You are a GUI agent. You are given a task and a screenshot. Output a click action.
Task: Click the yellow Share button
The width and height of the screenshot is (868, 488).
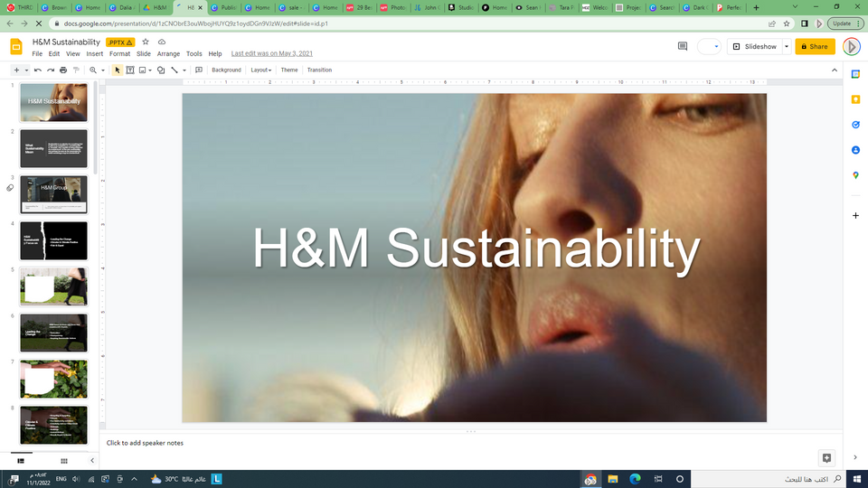[x=815, y=46]
